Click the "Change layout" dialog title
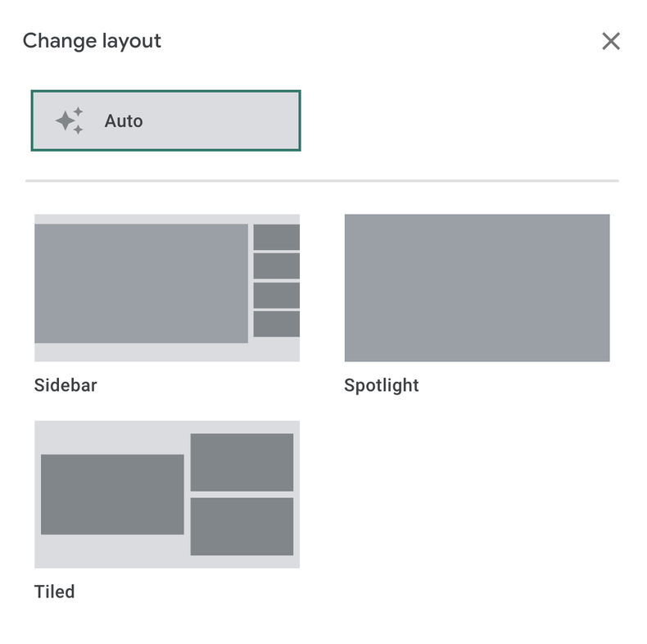This screenshot has height=644, width=647. click(x=92, y=41)
